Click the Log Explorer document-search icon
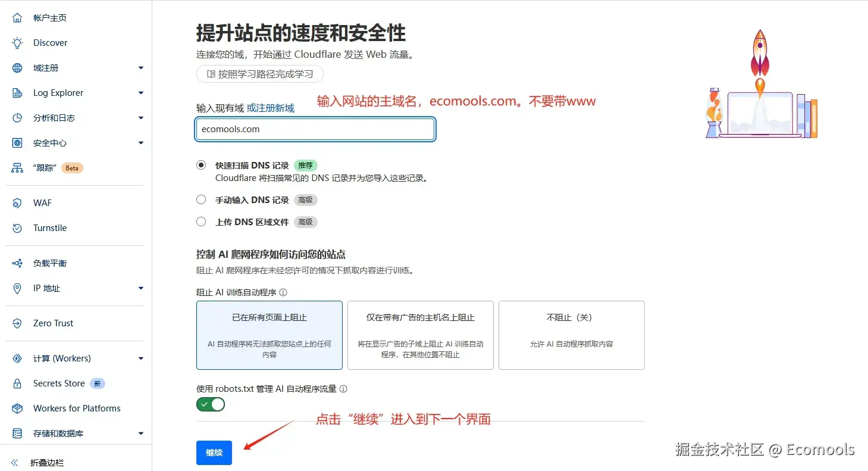The width and height of the screenshot is (868, 471). [17, 93]
